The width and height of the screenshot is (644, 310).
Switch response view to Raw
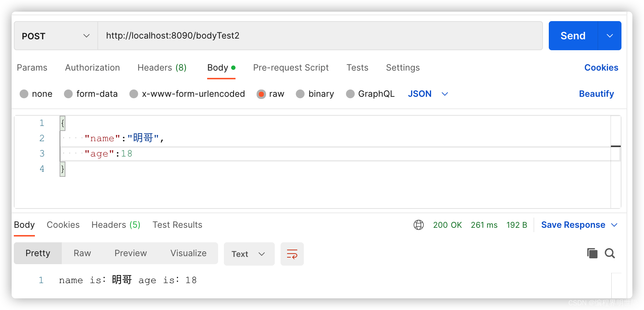82,253
